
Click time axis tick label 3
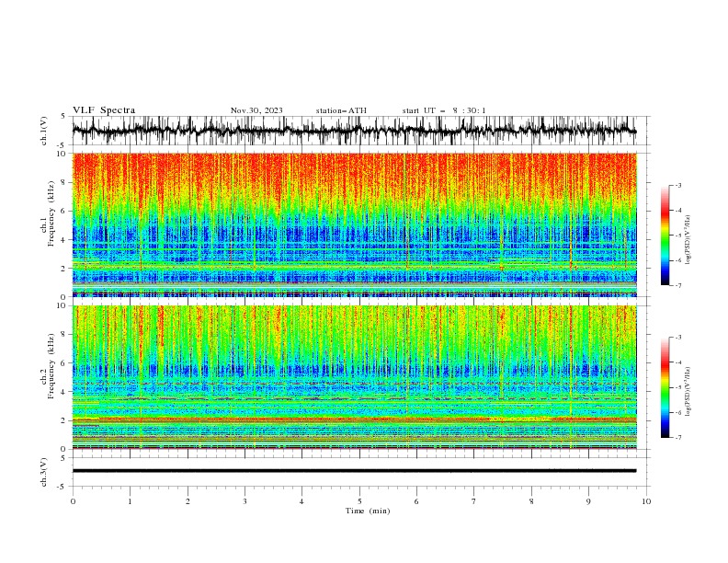point(245,501)
